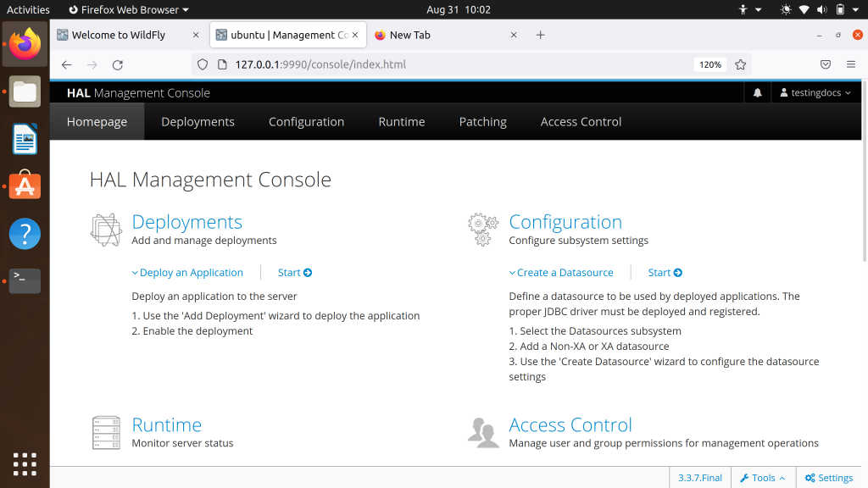The width and height of the screenshot is (868, 488).
Task: Open Deployments via its heading link
Action: coord(186,221)
